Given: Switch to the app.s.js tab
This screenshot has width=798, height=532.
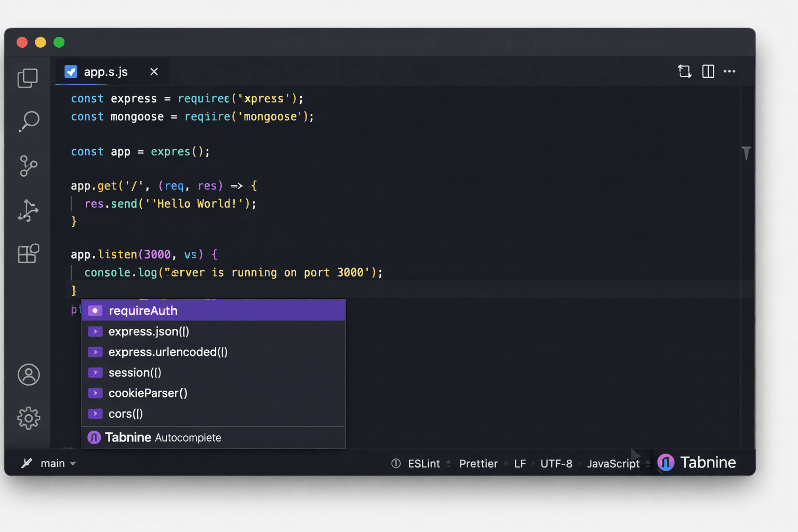Looking at the screenshot, I should (112, 72).
